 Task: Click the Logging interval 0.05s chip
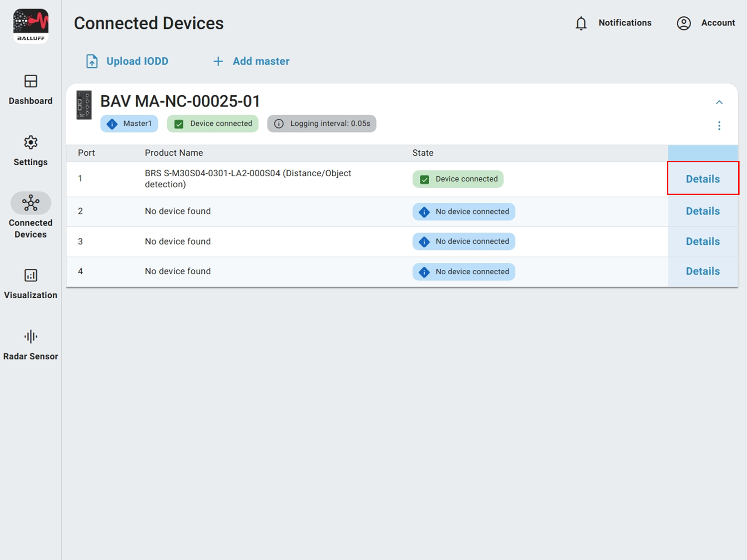tap(322, 124)
